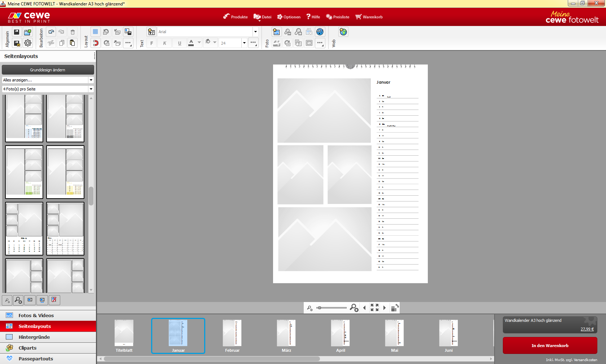Open settings with the gear icon
Screen dimensions: 606x364
(28, 43)
